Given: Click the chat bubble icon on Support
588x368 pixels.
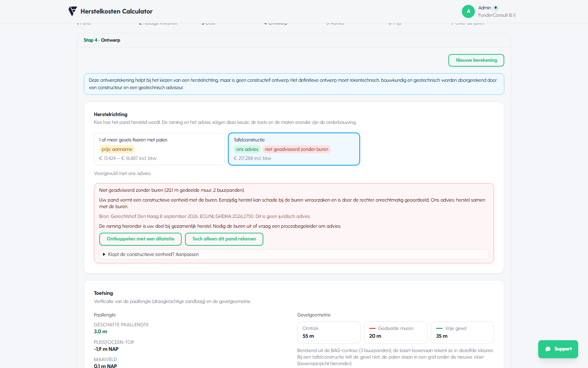Looking at the screenshot, I should tap(548, 349).
